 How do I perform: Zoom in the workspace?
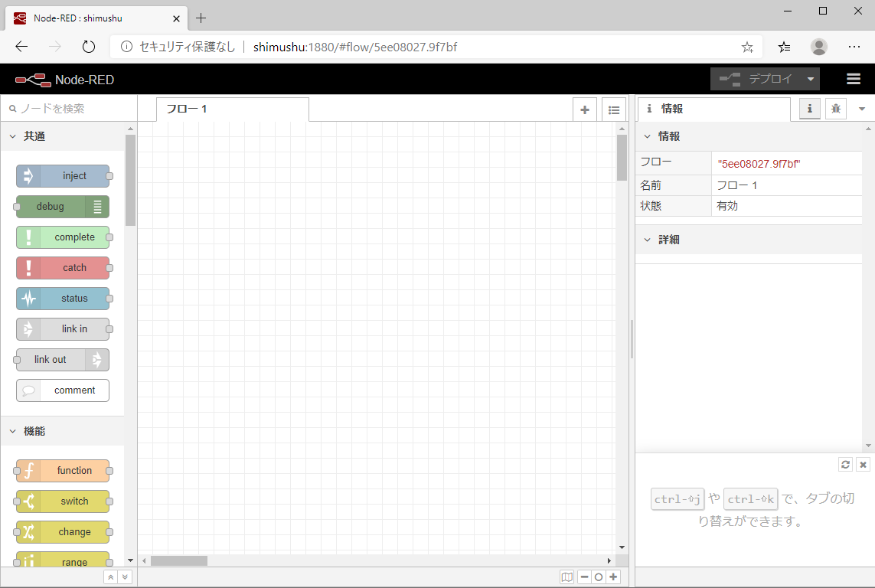(x=613, y=577)
